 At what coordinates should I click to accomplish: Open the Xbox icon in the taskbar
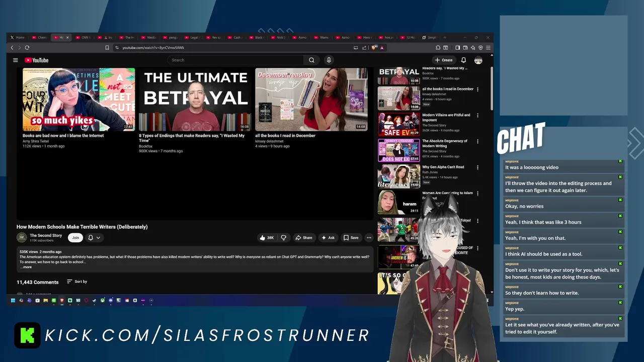pos(102,301)
